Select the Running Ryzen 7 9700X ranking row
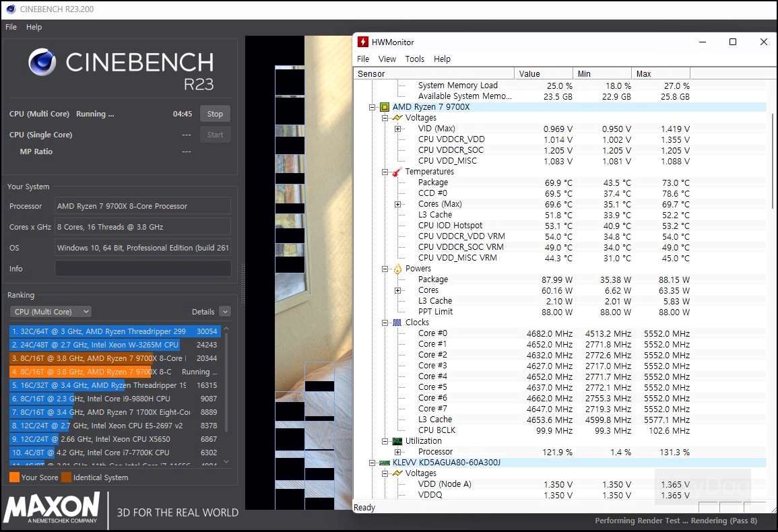Viewport: 778px width, 532px height. (114, 371)
